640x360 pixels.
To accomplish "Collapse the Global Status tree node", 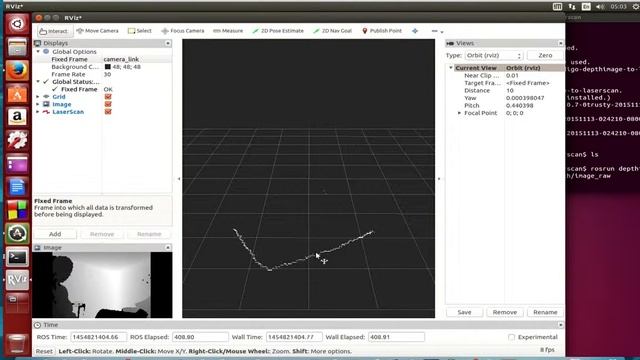I will coord(38,82).
